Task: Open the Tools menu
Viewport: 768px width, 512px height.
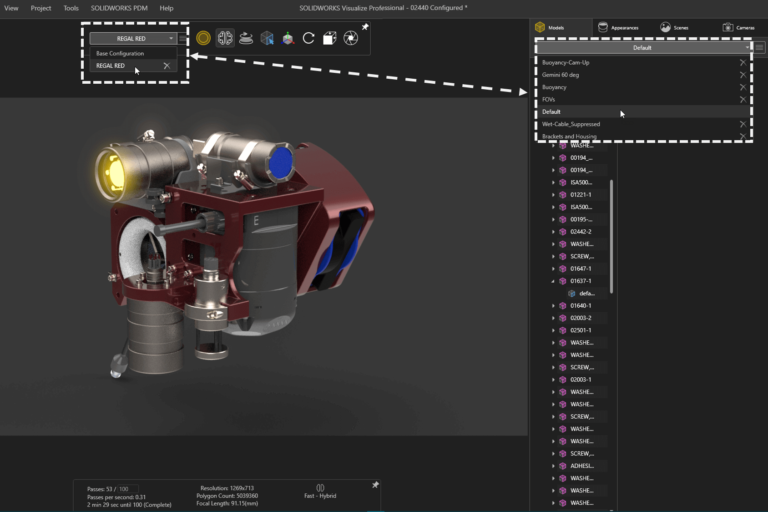Action: 71,8
